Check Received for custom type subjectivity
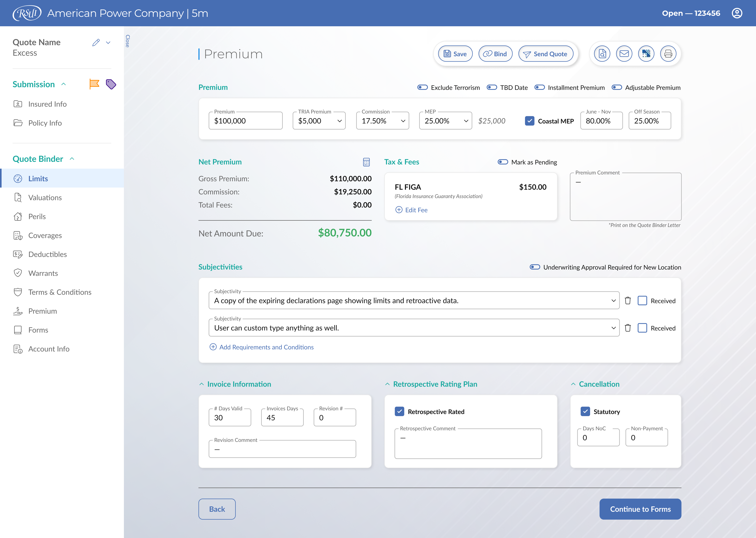Image resolution: width=756 pixels, height=538 pixels. point(642,328)
